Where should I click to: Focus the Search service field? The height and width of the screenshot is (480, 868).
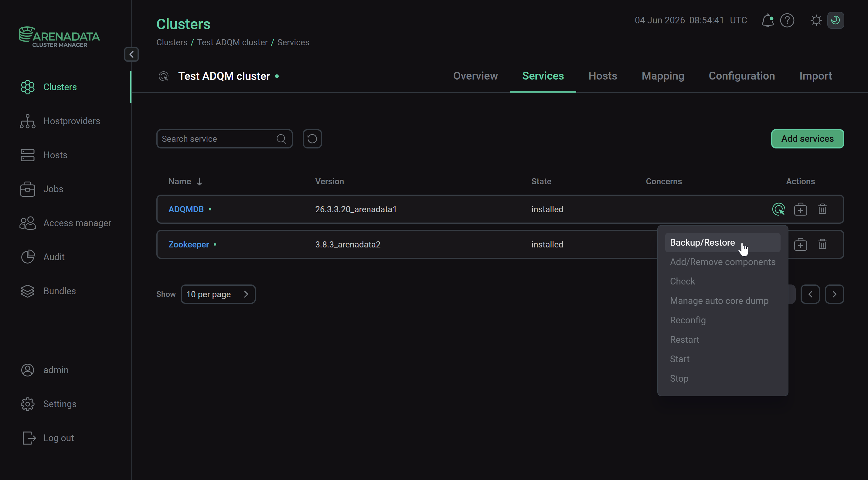[224, 139]
